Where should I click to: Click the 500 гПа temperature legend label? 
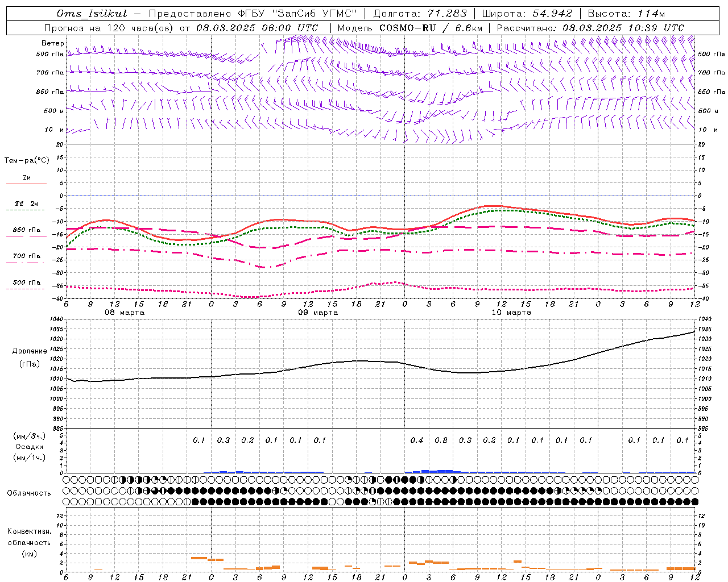27,282
